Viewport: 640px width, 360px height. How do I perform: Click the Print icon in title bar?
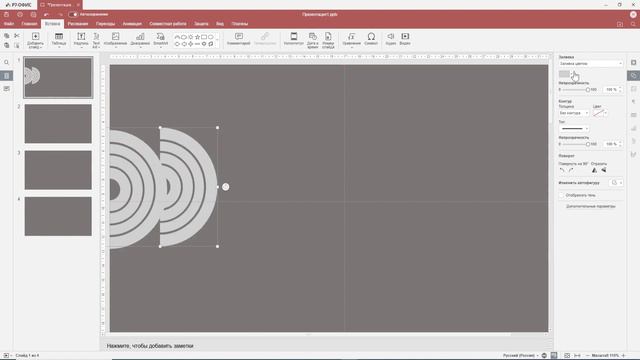coord(20,14)
